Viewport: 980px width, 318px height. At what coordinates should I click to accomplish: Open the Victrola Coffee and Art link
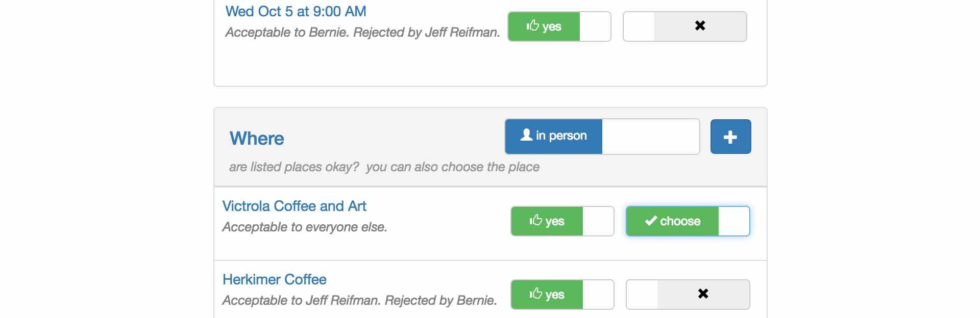point(295,206)
